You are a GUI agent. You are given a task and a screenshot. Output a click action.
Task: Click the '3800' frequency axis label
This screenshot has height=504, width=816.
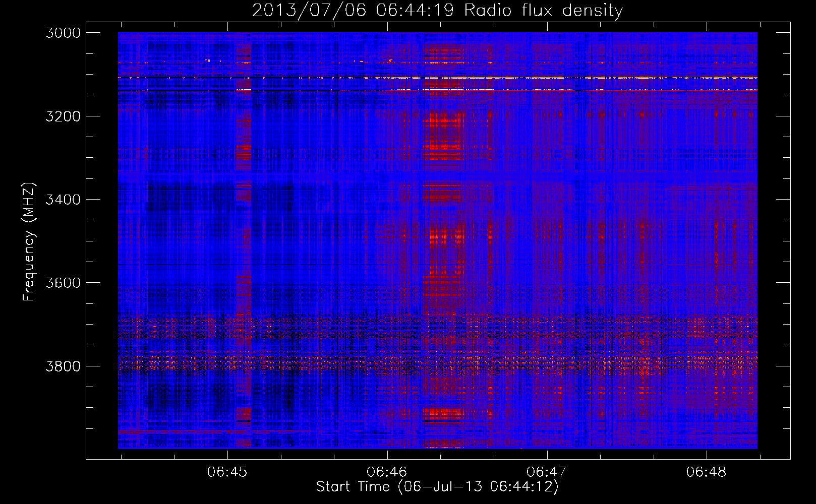point(63,366)
